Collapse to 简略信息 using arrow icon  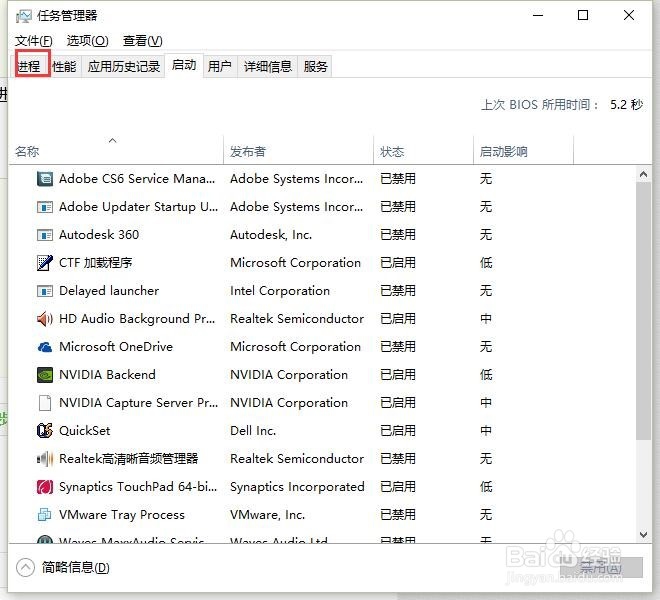click(25, 567)
